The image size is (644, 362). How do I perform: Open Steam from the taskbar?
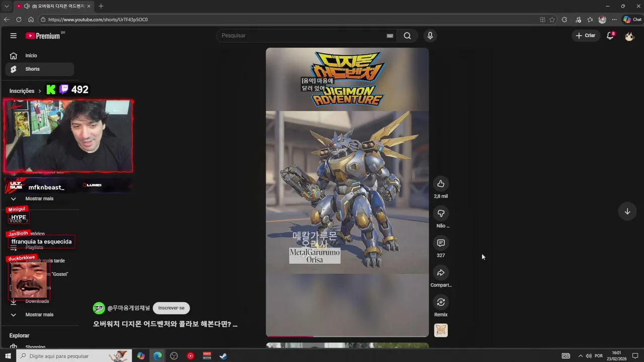click(222, 356)
